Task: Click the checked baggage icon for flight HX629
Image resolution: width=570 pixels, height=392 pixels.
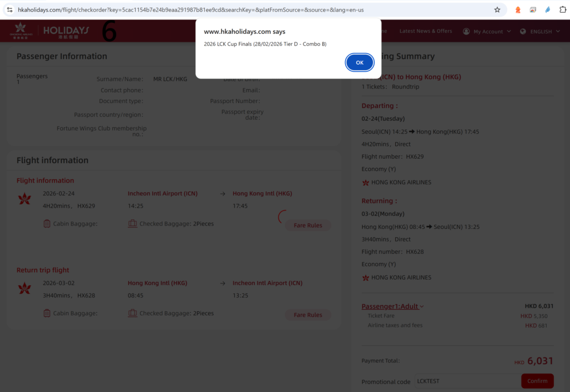Action: (x=132, y=224)
